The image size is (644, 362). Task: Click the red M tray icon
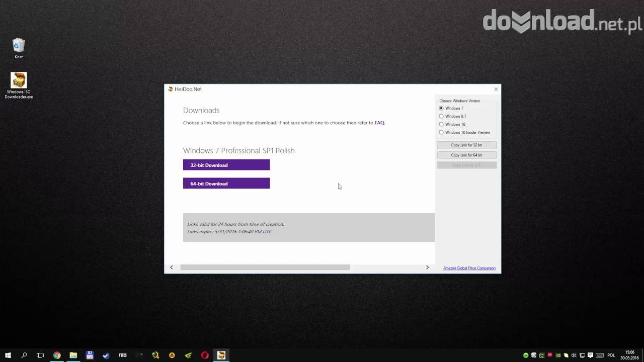[550, 355]
